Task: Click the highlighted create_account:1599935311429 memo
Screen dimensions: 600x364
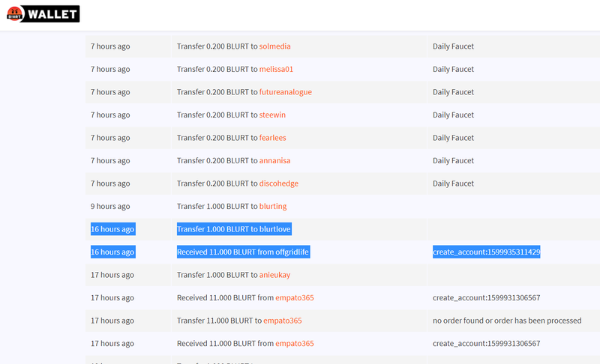Action: point(486,252)
